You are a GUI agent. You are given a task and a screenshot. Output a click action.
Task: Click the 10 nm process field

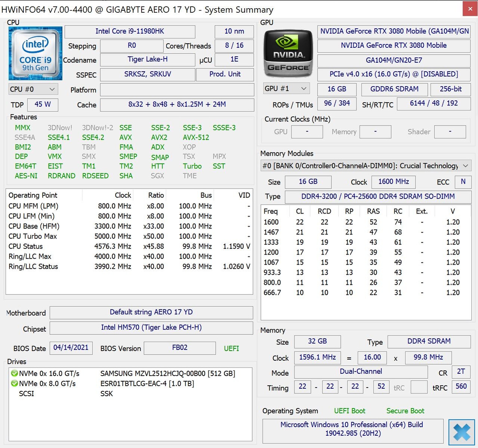coord(234,31)
